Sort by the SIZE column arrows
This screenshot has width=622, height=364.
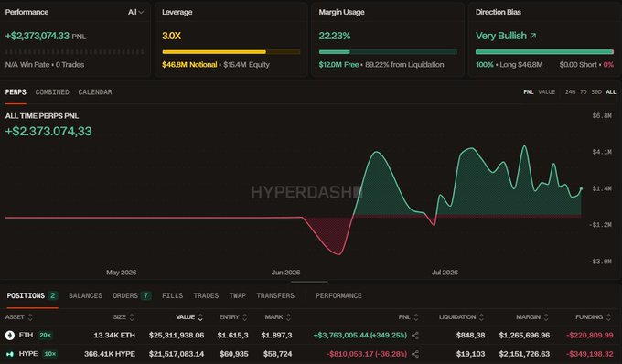[x=132, y=317]
